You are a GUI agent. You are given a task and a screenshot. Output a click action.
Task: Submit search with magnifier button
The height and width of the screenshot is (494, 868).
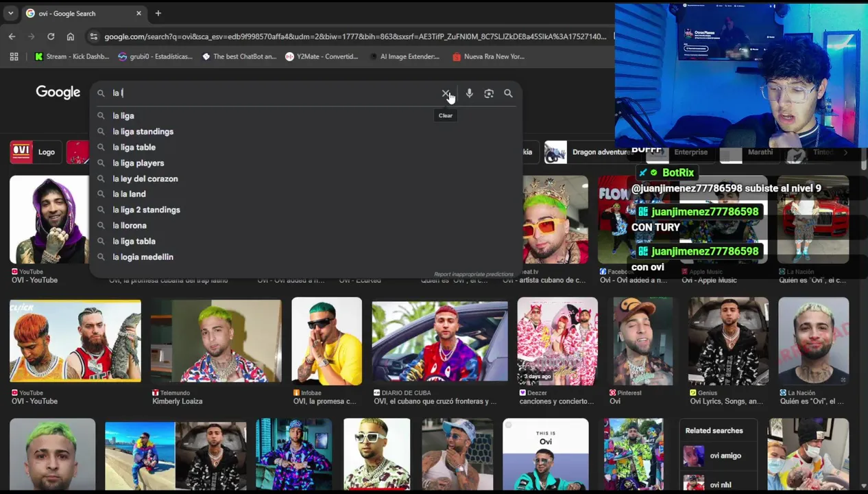[x=508, y=93]
